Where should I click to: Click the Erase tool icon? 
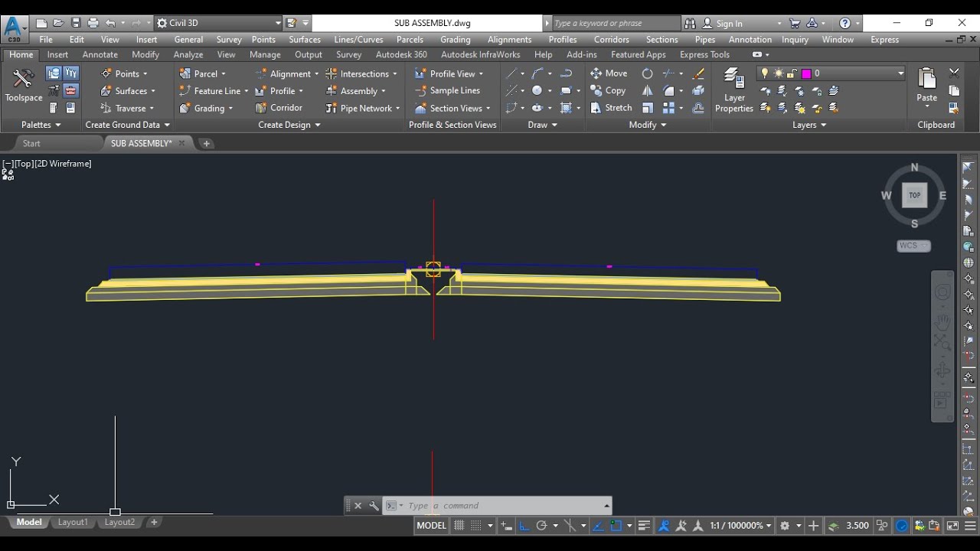698,73
